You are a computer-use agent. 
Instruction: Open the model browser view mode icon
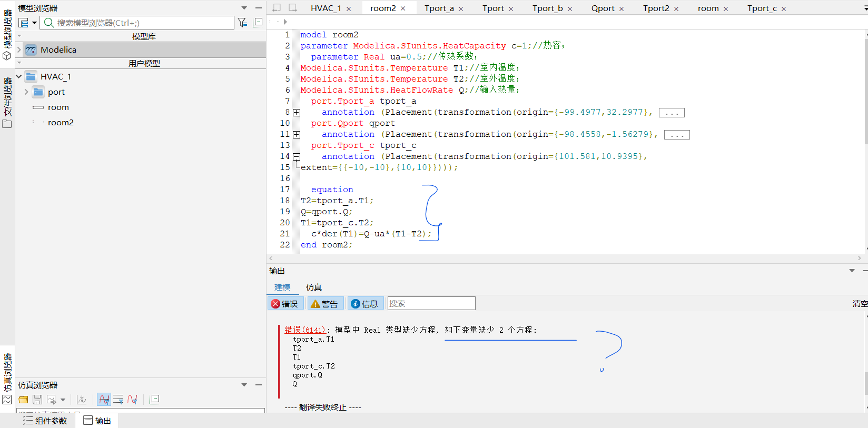(x=23, y=23)
